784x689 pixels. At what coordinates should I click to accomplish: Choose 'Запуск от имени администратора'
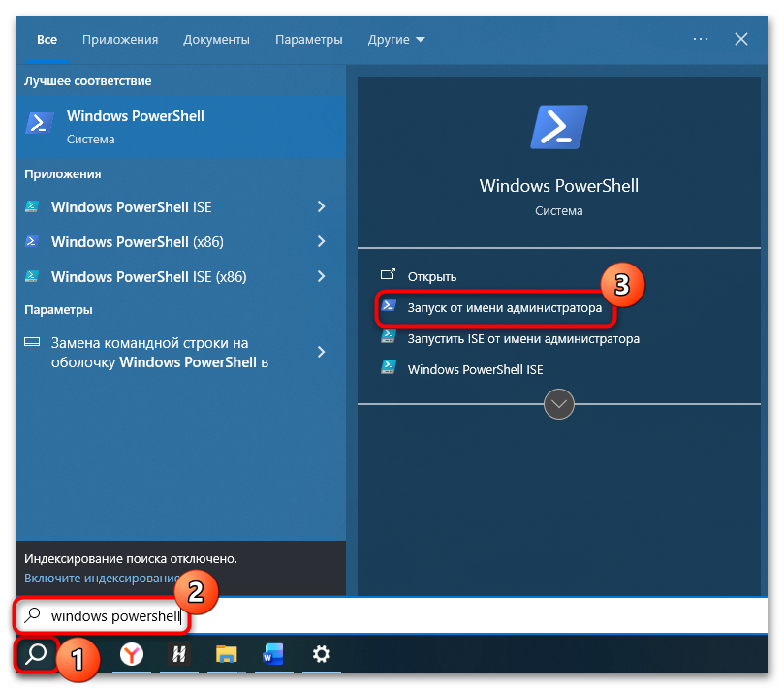(x=505, y=307)
